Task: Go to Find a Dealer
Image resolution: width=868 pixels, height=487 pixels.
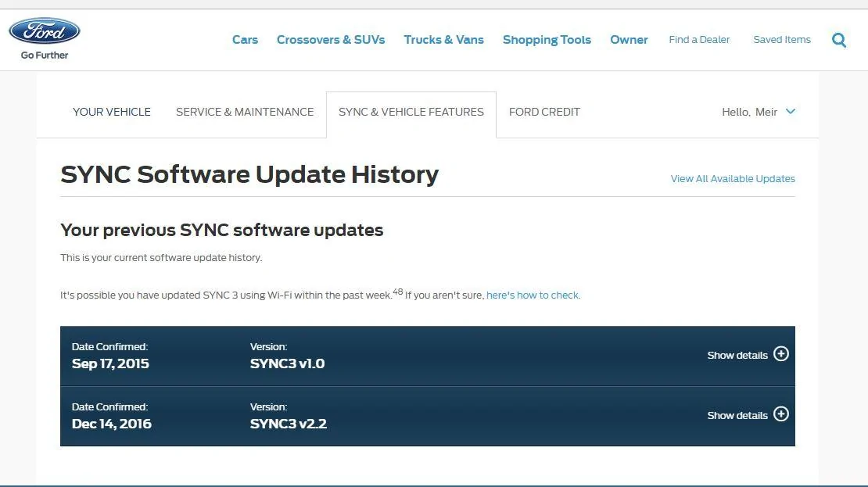Action: click(699, 40)
